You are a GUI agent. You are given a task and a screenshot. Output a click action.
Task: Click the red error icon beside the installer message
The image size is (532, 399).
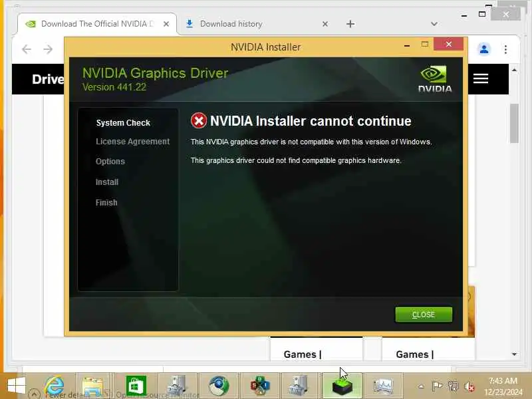click(x=198, y=121)
